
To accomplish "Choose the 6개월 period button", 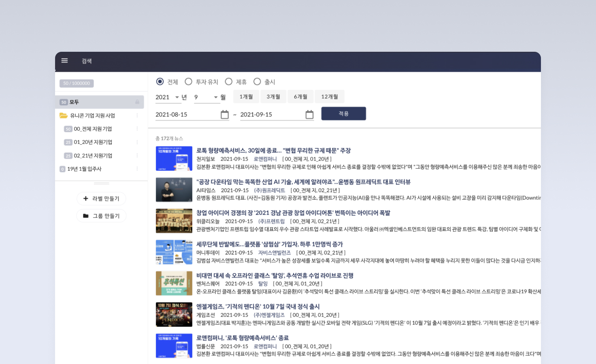I will (x=300, y=97).
